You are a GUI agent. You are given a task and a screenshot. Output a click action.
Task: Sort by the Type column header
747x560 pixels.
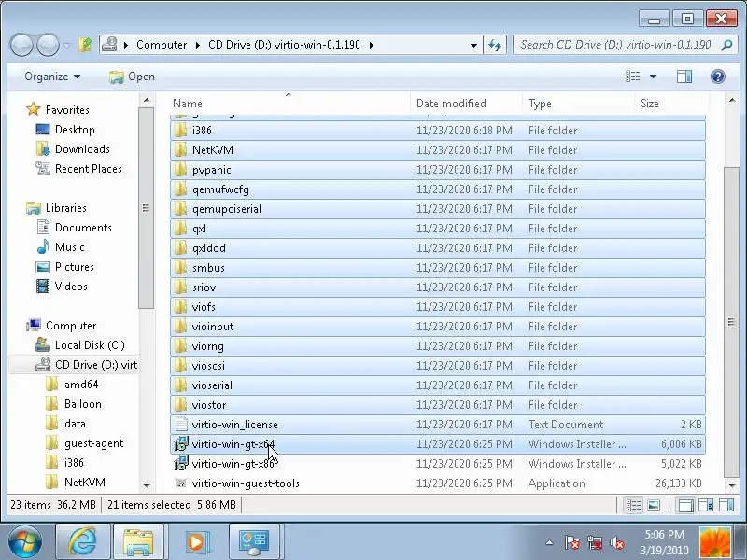coord(578,104)
